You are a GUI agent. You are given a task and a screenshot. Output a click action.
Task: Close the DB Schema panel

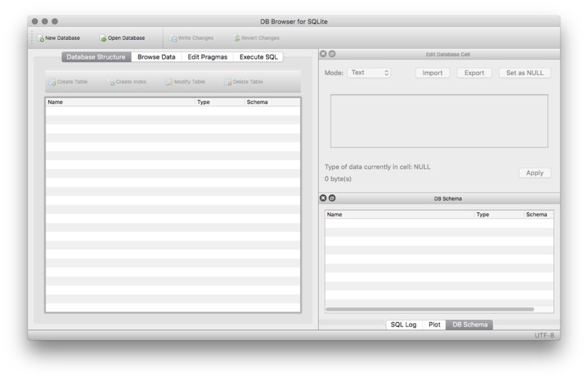[x=323, y=198]
